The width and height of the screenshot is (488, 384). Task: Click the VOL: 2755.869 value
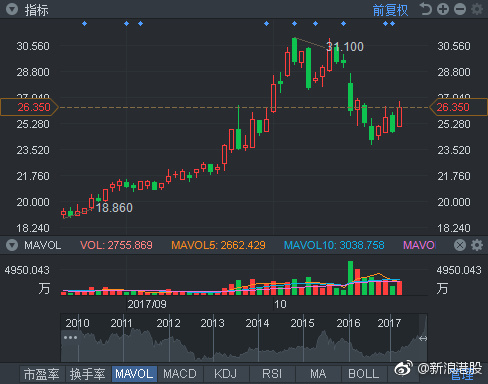coord(116,245)
